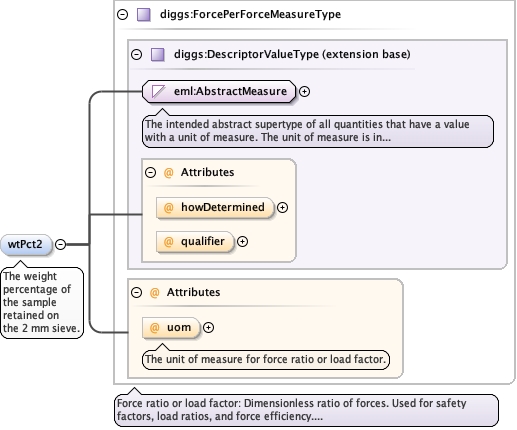Collapse the inner Attributes group
The image size is (517, 430).
click(x=150, y=172)
